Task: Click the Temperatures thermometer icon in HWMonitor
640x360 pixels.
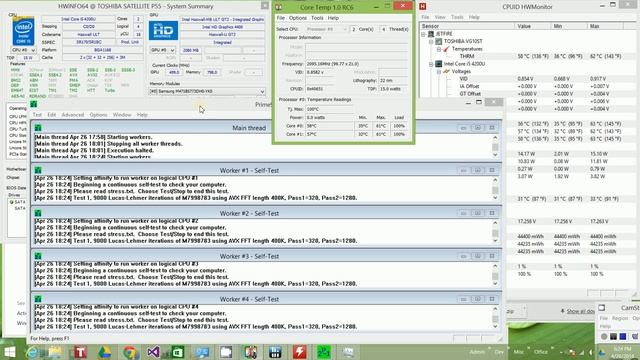Action: click(x=446, y=49)
